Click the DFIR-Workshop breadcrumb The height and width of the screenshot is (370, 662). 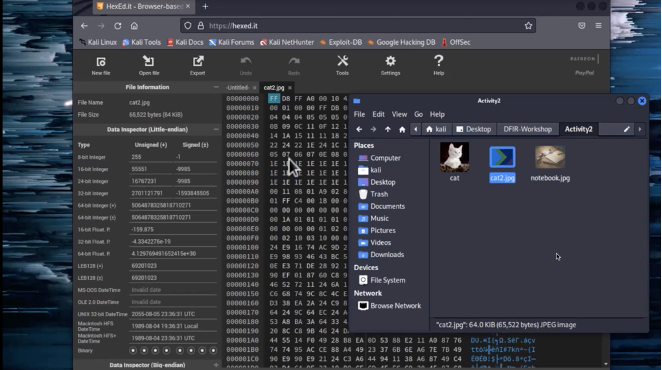(x=527, y=129)
